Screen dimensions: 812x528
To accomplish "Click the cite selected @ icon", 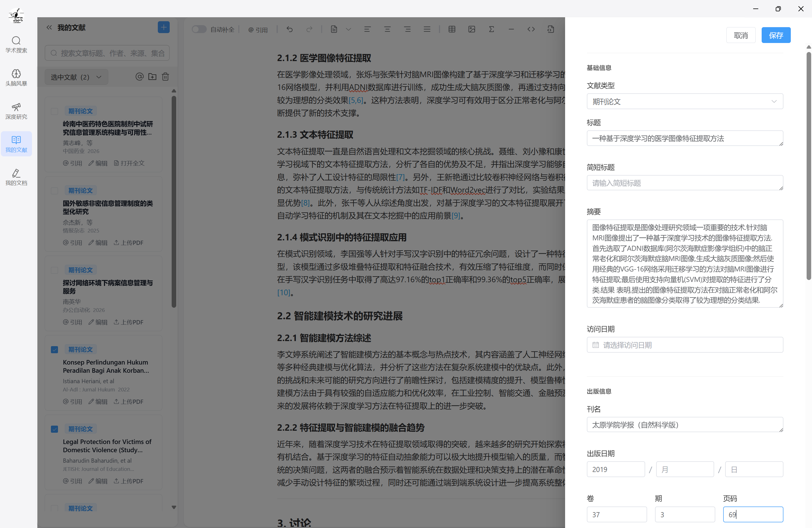I will coord(139,77).
